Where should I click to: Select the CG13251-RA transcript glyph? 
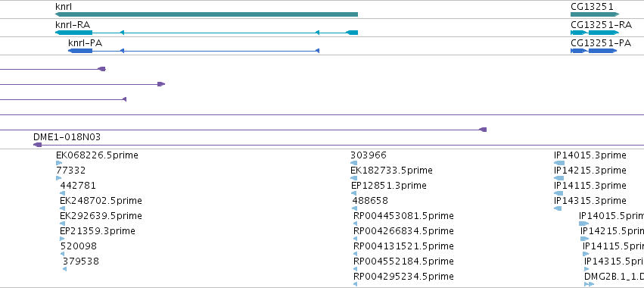point(595,33)
